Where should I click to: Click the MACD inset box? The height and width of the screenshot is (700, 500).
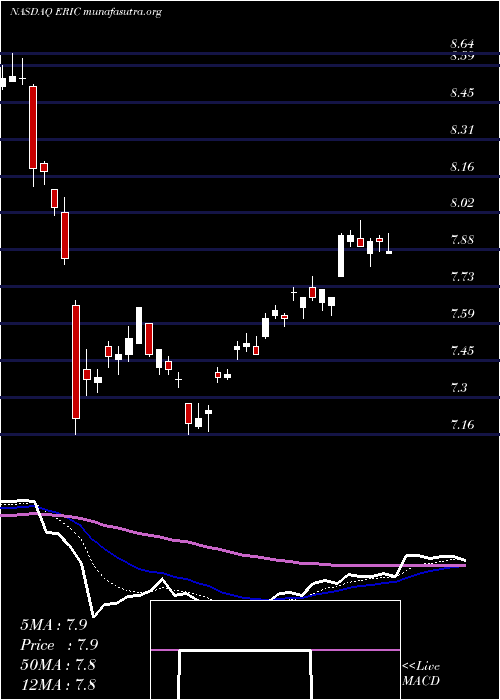[x=275, y=650]
